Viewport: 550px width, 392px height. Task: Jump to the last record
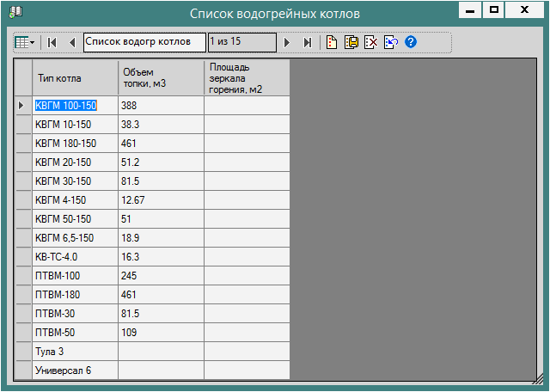[x=308, y=42]
